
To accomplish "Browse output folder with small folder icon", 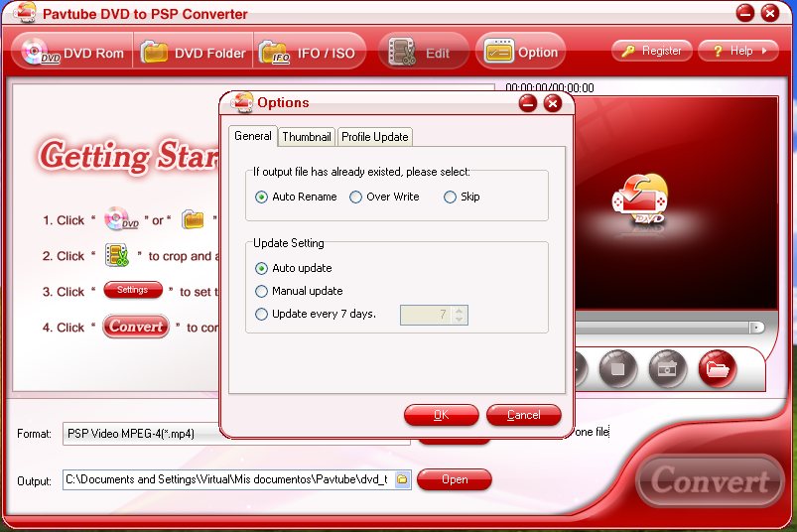I will tap(403, 479).
